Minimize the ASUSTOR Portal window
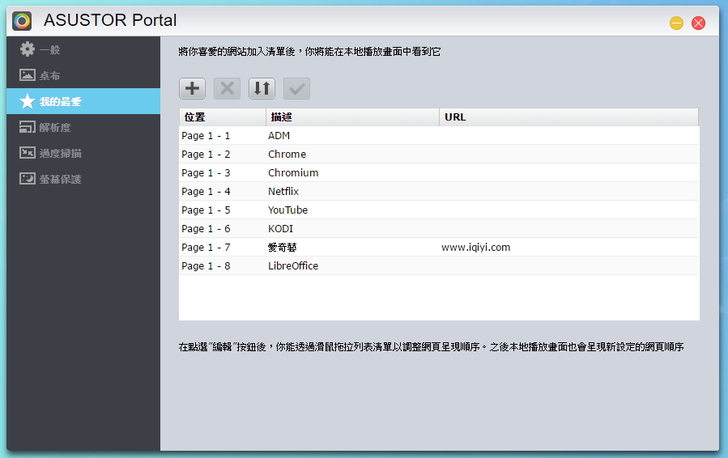This screenshot has width=728, height=458. 677,23
